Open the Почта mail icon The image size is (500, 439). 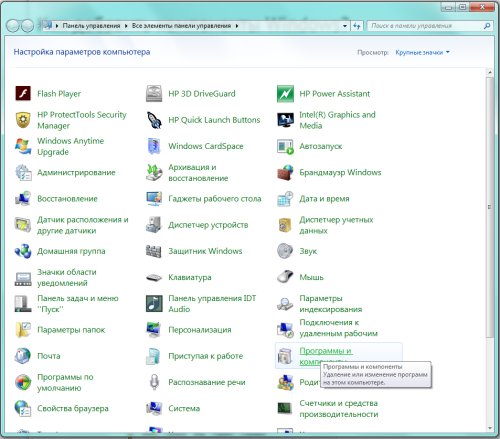(23, 356)
